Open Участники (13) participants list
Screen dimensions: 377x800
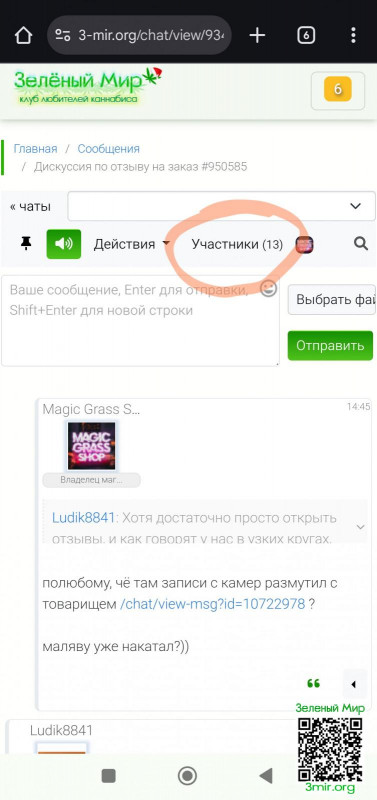237,244
